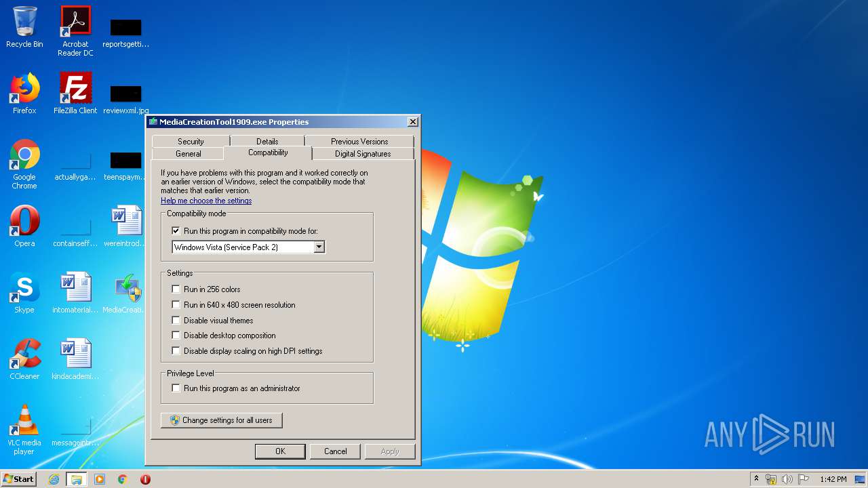The image size is (868, 488).
Task: Open the intomaterial... Word document
Action: (75, 293)
